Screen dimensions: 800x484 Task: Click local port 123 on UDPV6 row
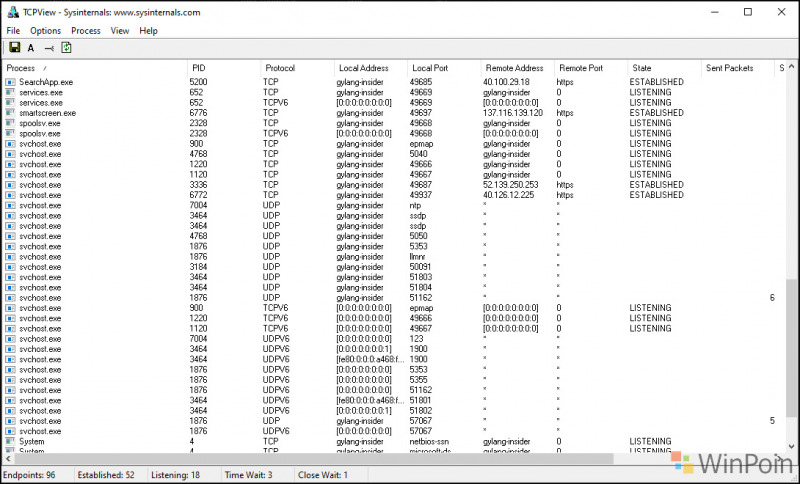point(417,339)
